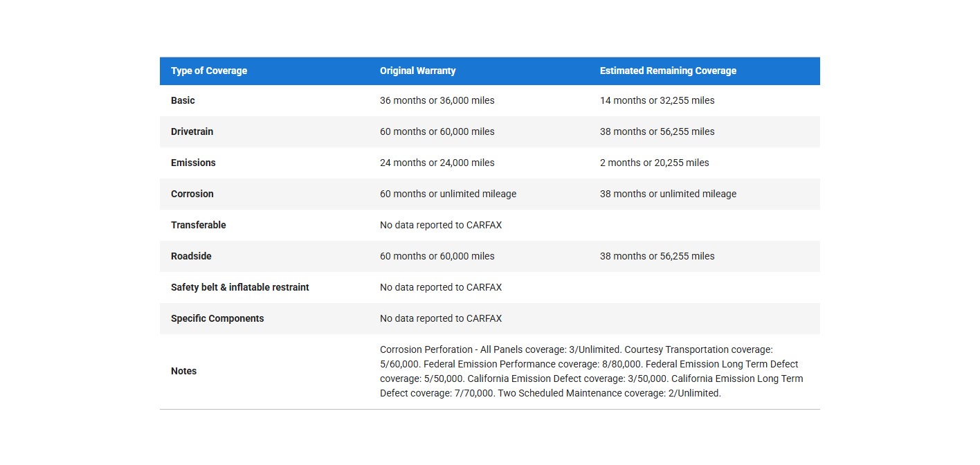
Task: Select the 38 months or unlimited mileage value
Action: (x=668, y=194)
